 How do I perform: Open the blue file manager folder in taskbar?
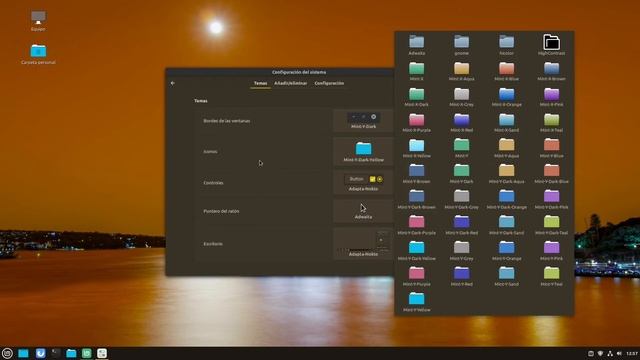pos(71,353)
